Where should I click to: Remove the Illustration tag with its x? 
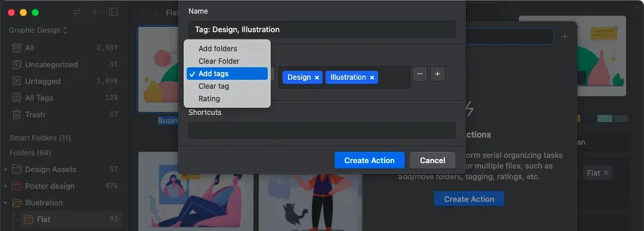(x=371, y=77)
